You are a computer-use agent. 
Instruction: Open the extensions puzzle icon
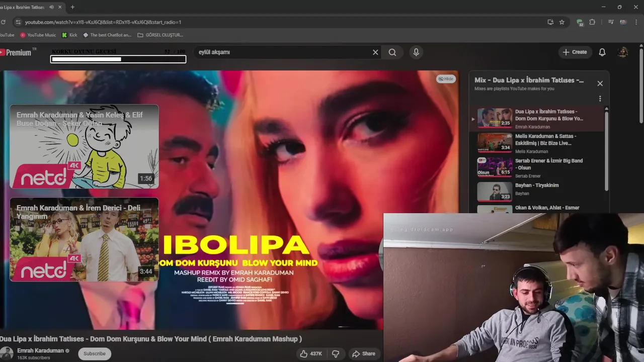click(592, 22)
